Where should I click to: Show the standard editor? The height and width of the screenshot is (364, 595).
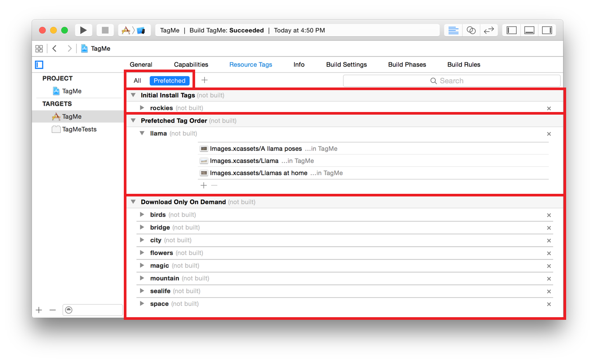click(x=453, y=30)
